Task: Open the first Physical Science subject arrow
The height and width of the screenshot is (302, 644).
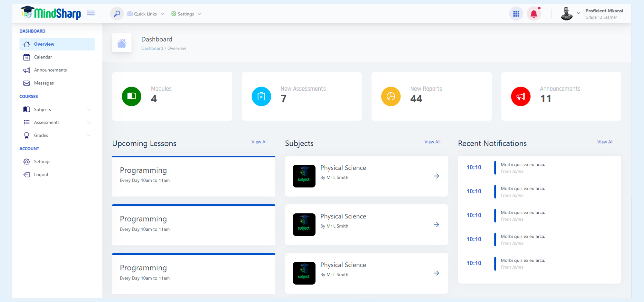Action: [x=436, y=176]
